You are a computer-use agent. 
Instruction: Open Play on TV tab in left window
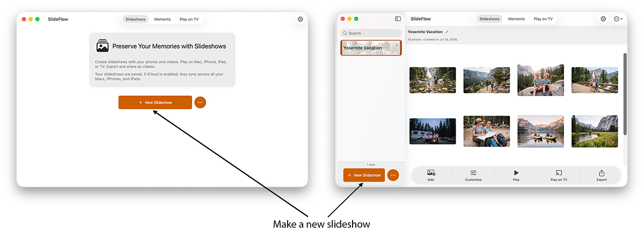(189, 19)
